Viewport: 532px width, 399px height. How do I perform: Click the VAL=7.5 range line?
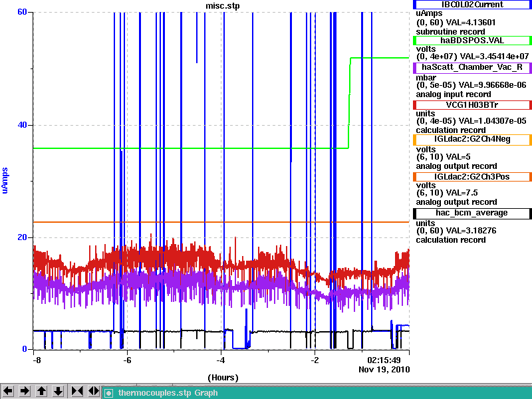point(447,193)
